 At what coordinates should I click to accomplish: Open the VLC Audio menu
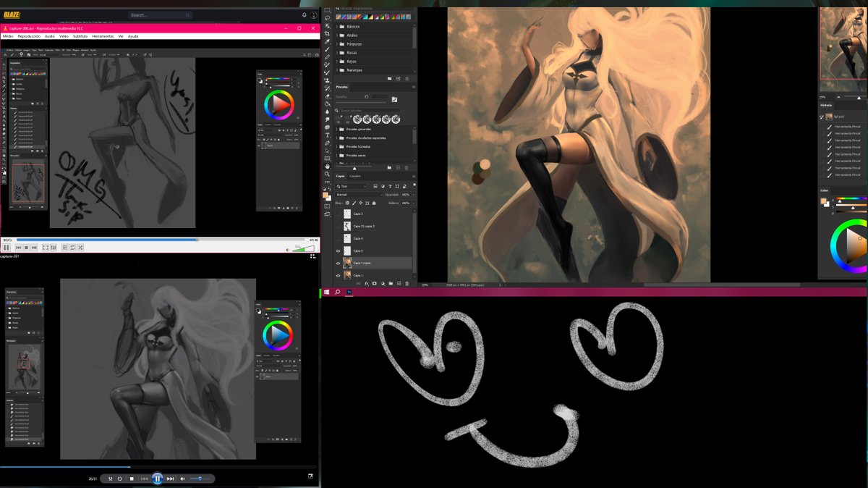pos(49,35)
